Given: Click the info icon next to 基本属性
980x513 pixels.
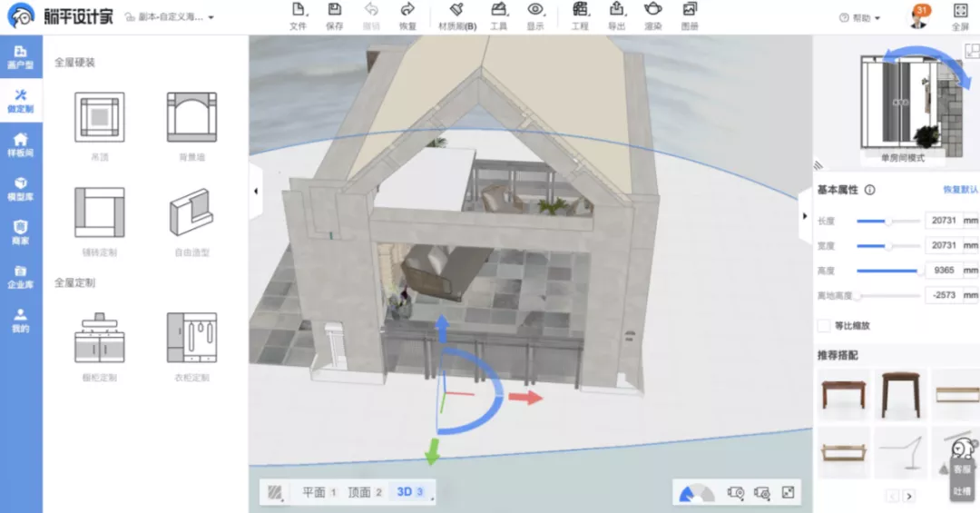Looking at the screenshot, I should coord(869,190).
